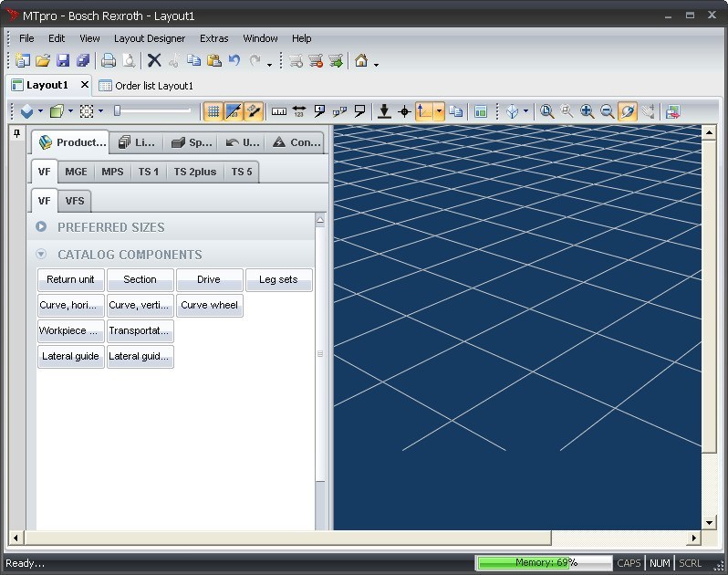
Task: Open dropdown next to the blue diamond view icon
Action: (x=40, y=111)
